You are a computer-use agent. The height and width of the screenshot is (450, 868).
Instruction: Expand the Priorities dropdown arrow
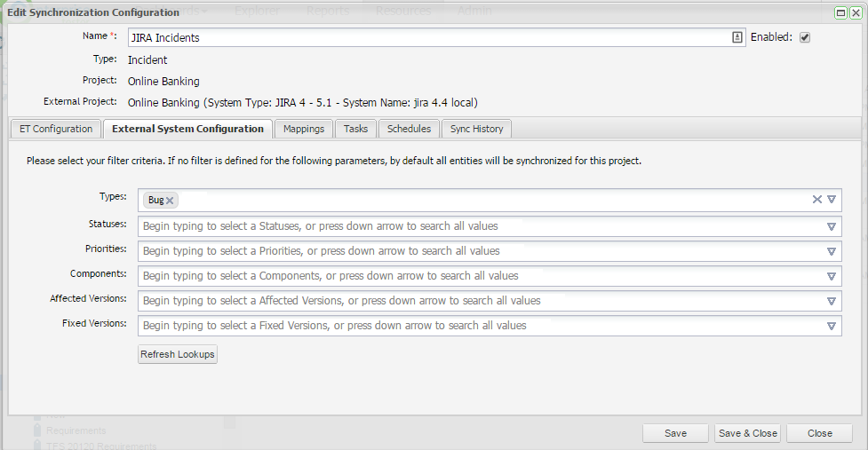click(x=832, y=251)
